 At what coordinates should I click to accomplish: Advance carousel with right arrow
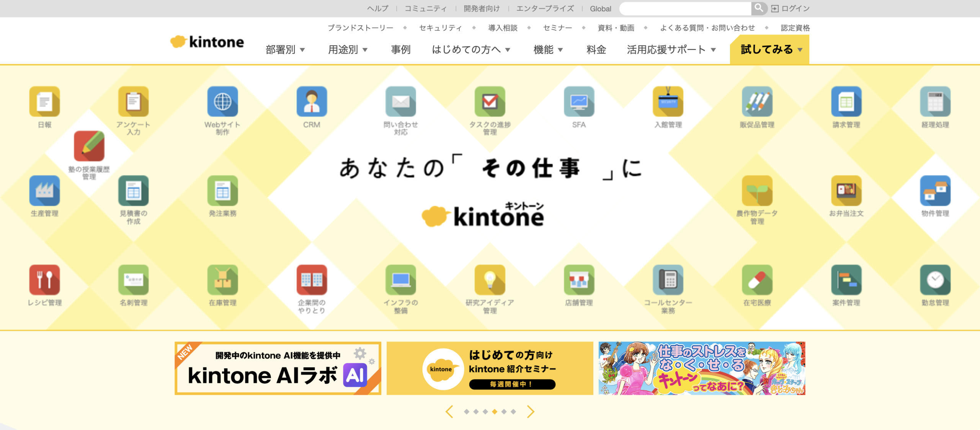pos(530,412)
